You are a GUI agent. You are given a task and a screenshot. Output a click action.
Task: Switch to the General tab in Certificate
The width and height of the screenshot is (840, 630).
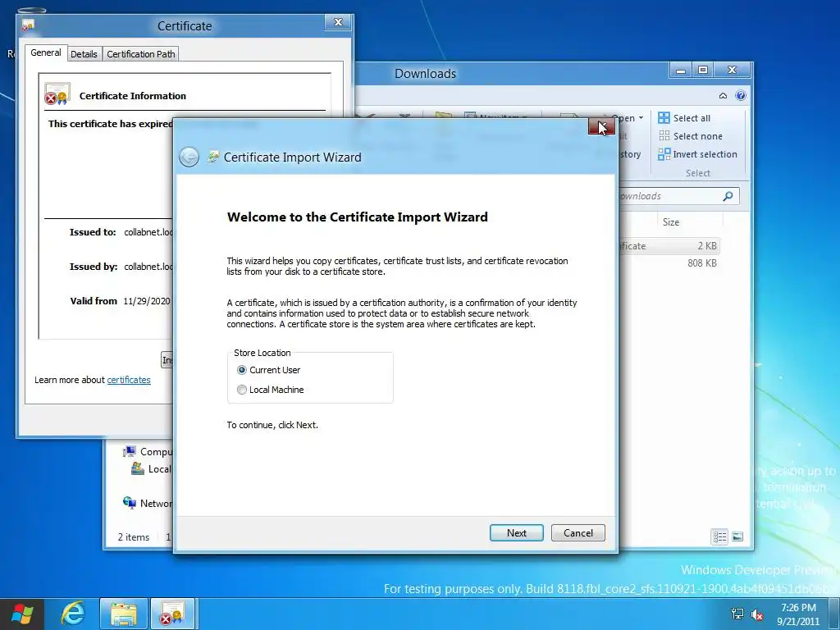click(46, 52)
